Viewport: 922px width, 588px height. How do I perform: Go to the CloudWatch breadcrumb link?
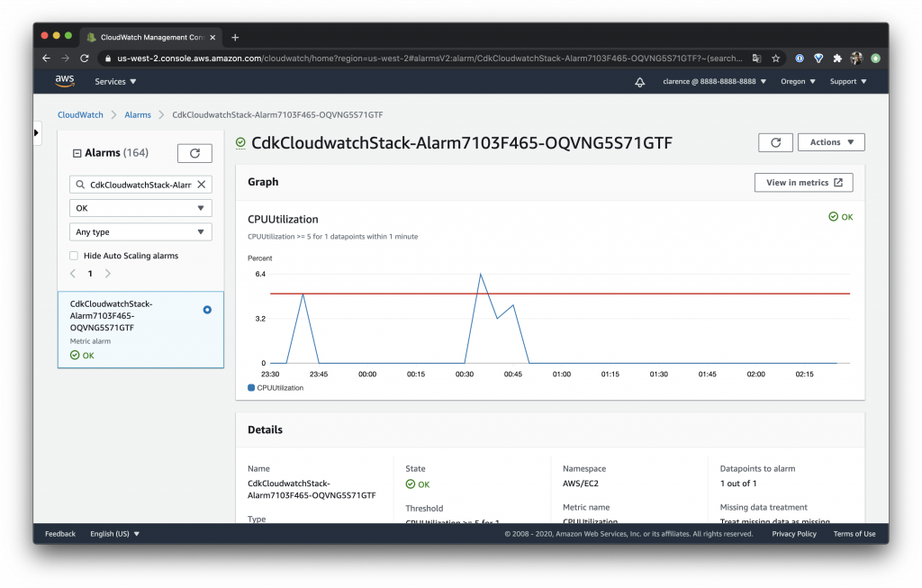click(80, 114)
